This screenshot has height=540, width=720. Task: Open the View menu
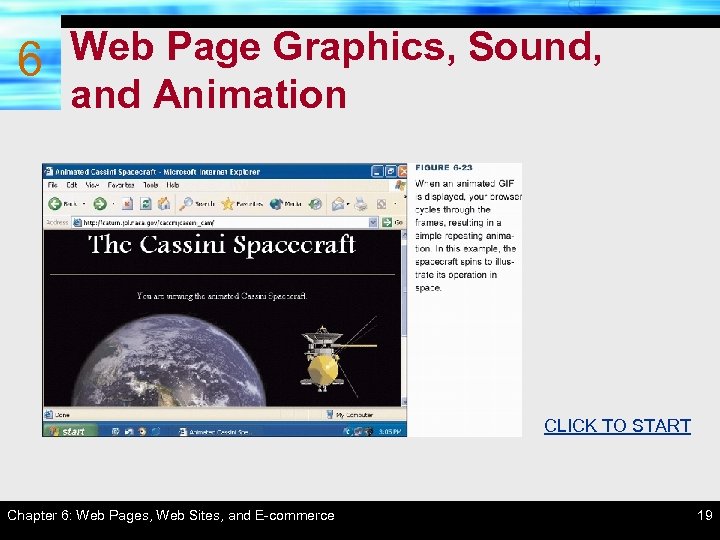click(92, 185)
